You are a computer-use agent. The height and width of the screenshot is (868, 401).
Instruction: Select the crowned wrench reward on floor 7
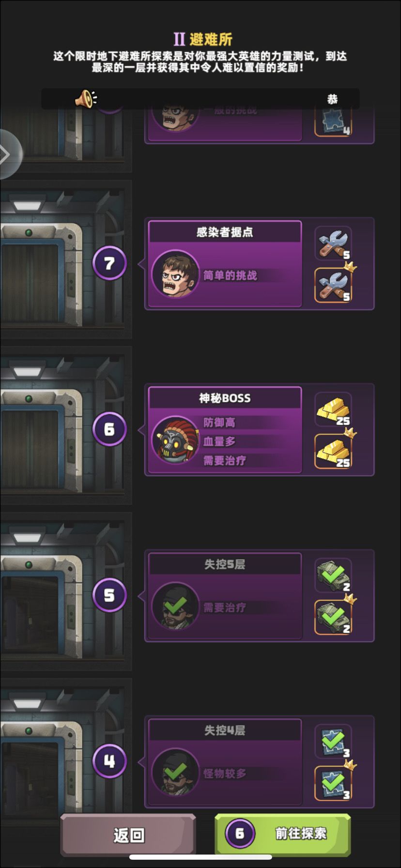pyautogui.click(x=333, y=285)
